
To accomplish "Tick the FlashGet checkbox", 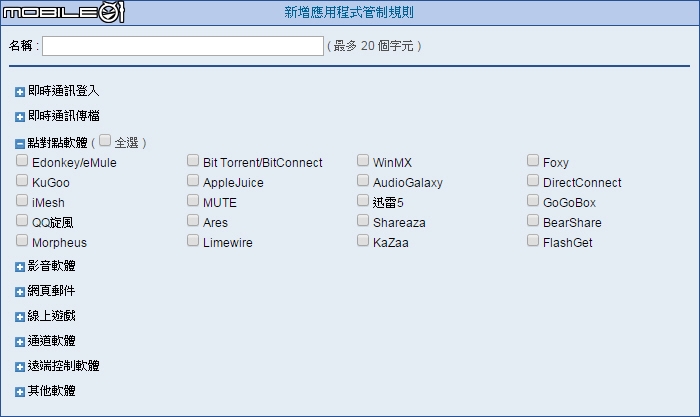I will (x=533, y=241).
